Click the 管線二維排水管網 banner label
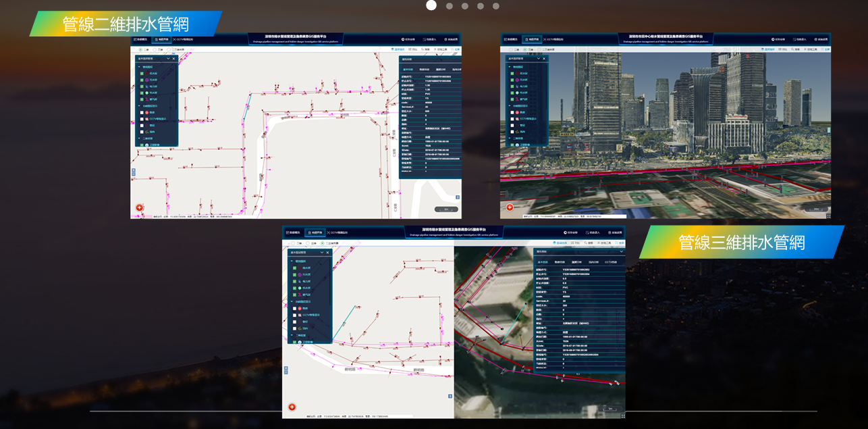The height and width of the screenshot is (429, 868). (x=125, y=24)
